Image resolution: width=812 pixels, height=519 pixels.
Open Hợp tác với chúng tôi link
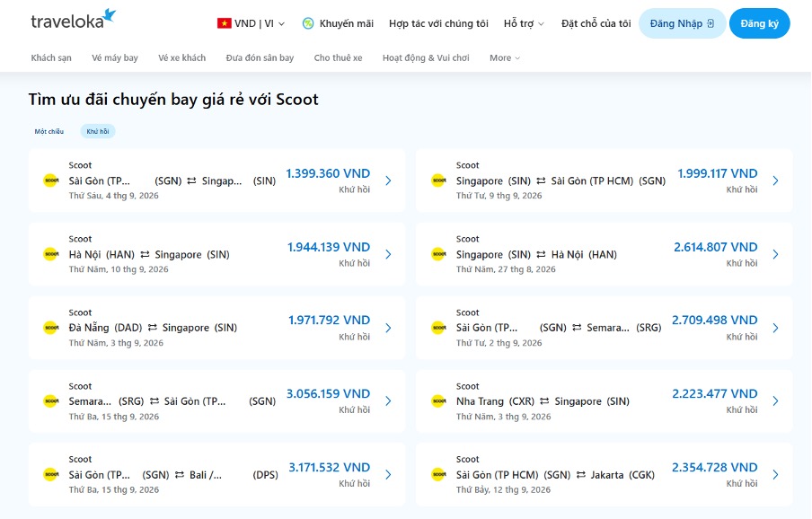click(438, 23)
